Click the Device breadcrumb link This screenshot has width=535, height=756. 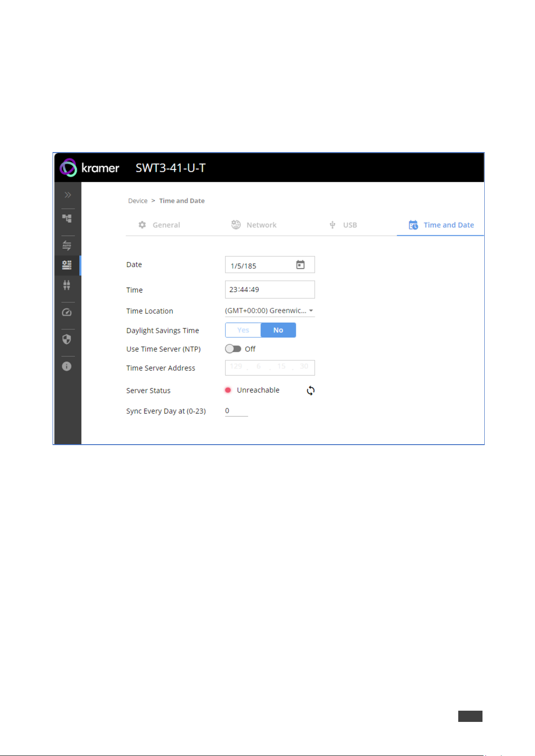coord(138,201)
